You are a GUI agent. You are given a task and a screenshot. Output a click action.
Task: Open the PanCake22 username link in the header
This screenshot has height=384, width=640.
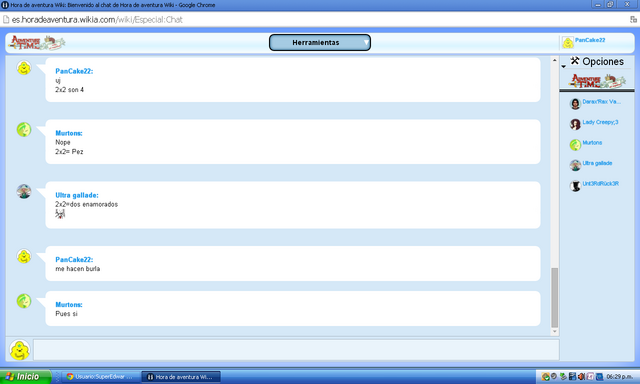click(590, 40)
